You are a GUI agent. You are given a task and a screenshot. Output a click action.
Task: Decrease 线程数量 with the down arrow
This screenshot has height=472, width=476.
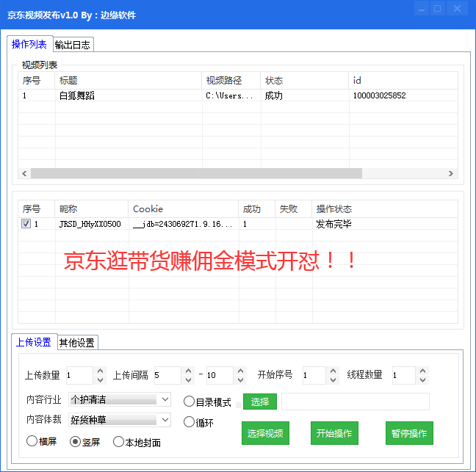(422, 380)
